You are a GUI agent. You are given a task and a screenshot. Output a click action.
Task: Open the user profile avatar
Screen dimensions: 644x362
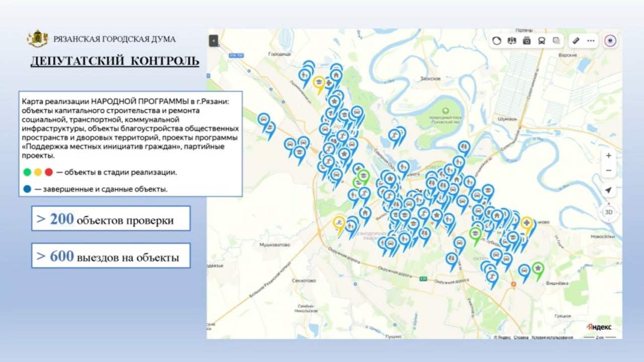[610, 41]
